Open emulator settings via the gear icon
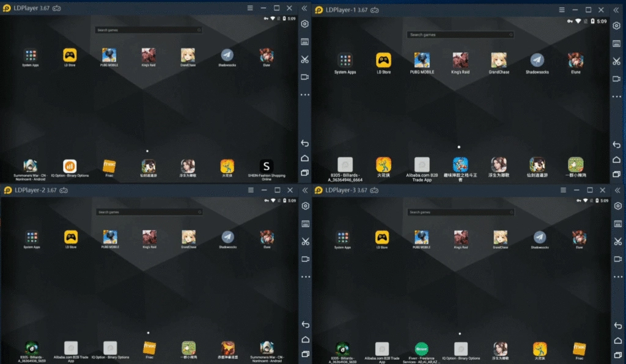Viewport: 626px width, 364px height. click(x=304, y=24)
